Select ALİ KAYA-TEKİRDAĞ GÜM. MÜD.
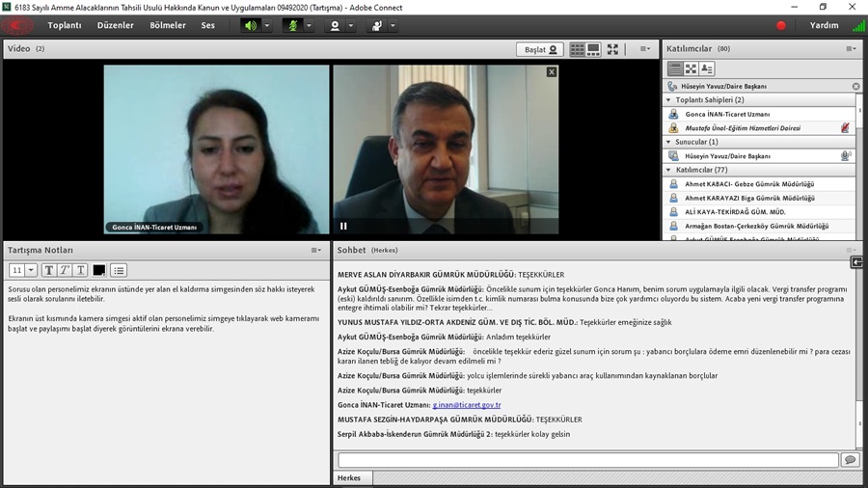This screenshot has height=488, width=868. pyautogui.click(x=760, y=212)
